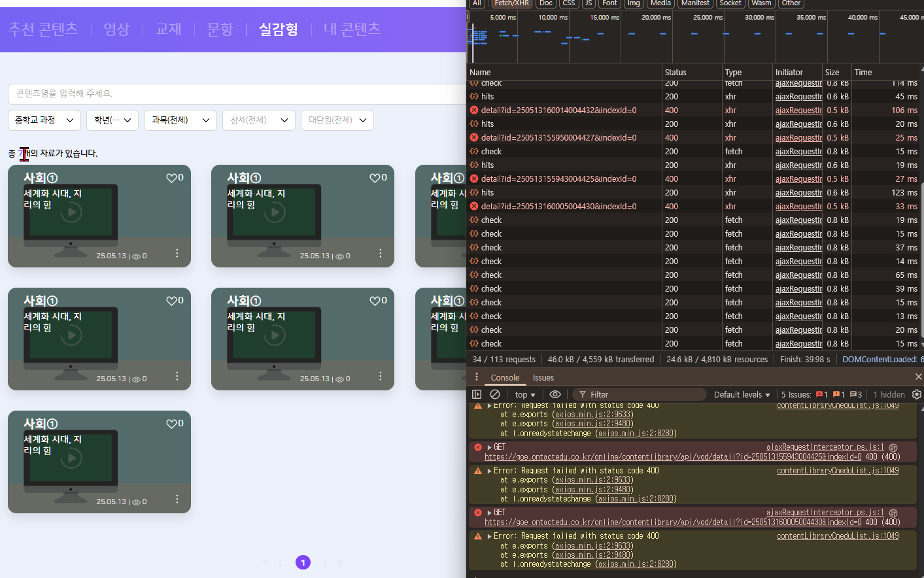Viewport: 924px width, 578px height.
Task: Open more options on first 사회① card
Action: click(x=177, y=254)
